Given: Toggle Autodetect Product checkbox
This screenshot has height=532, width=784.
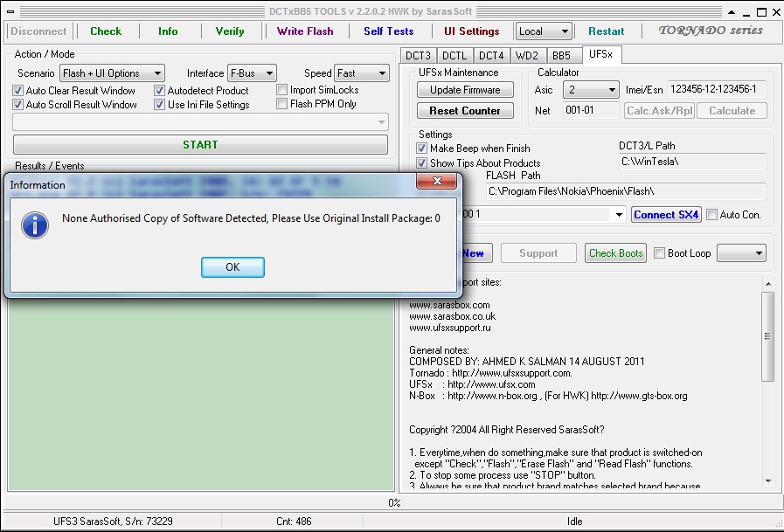Looking at the screenshot, I should [159, 91].
